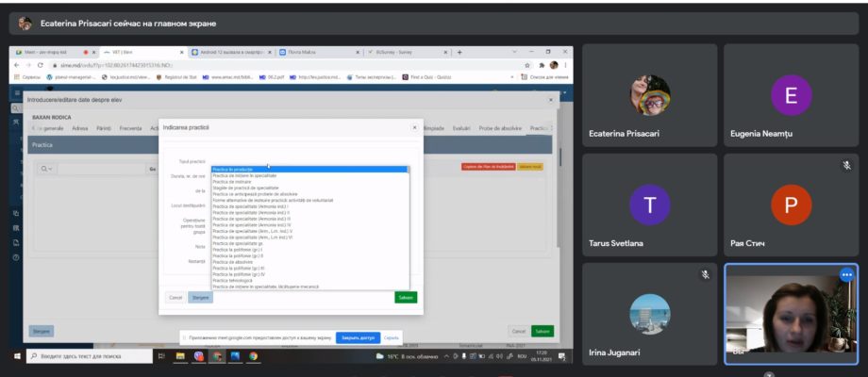Open the Frecvența tab
The image size is (868, 377).
[x=131, y=128]
